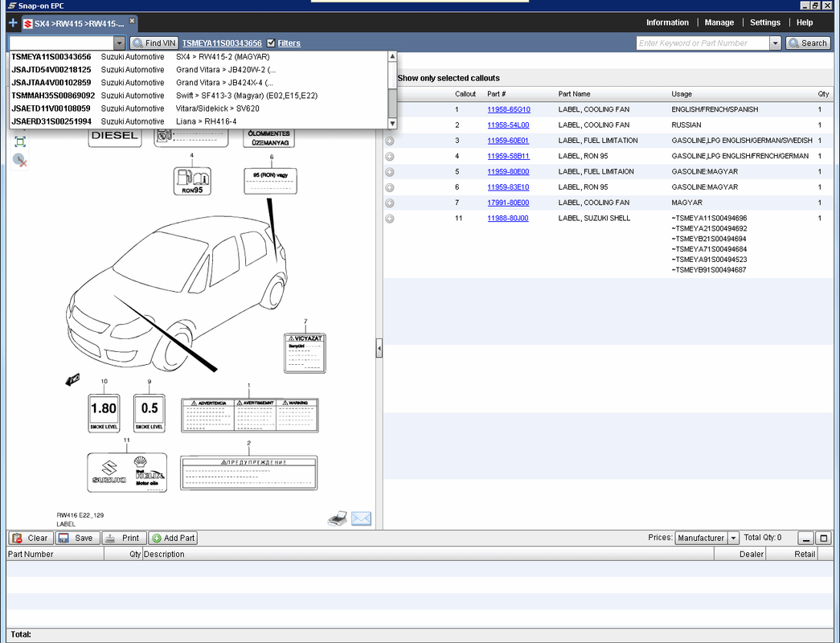Click the Part Number column header in parts list
840x643 pixels.
click(x=55, y=554)
